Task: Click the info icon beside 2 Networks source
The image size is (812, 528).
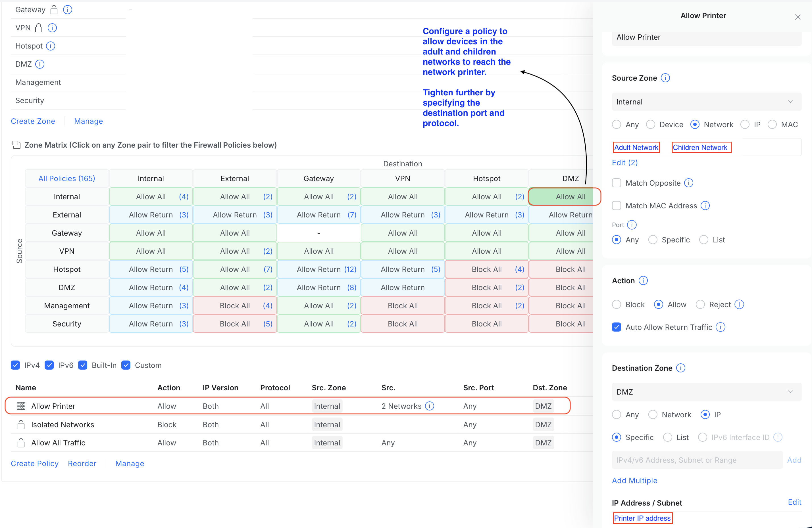Action: tap(430, 406)
